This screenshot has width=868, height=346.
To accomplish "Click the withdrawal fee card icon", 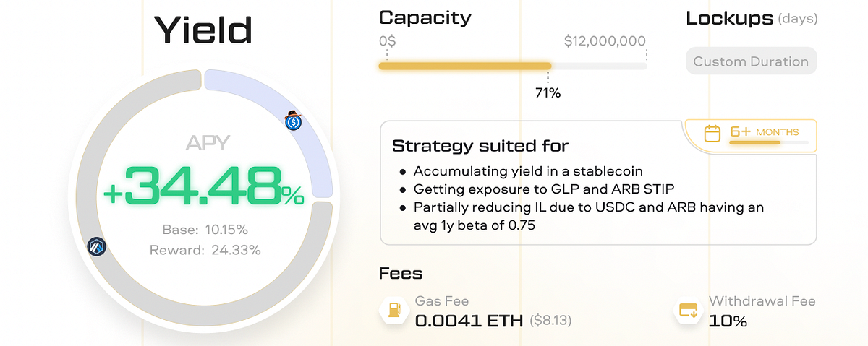I will 686,311.
